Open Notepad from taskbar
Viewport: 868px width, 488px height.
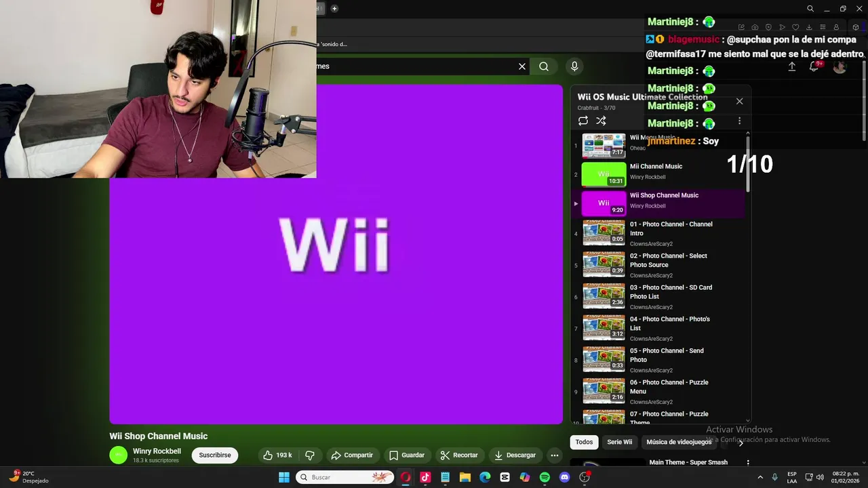click(x=445, y=477)
